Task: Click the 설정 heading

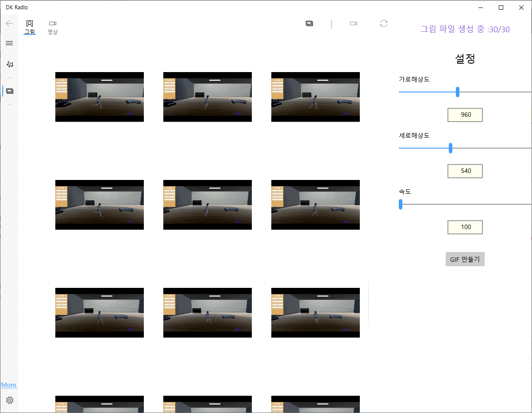Action: pyautogui.click(x=465, y=58)
